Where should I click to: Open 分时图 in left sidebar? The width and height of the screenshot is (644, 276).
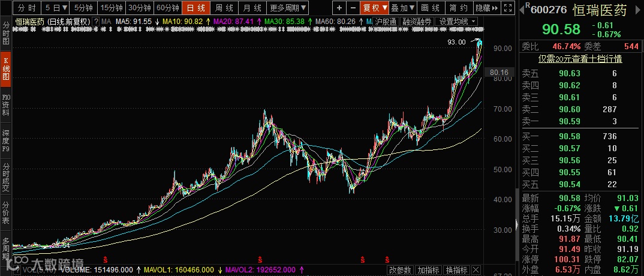pyautogui.click(x=6, y=33)
